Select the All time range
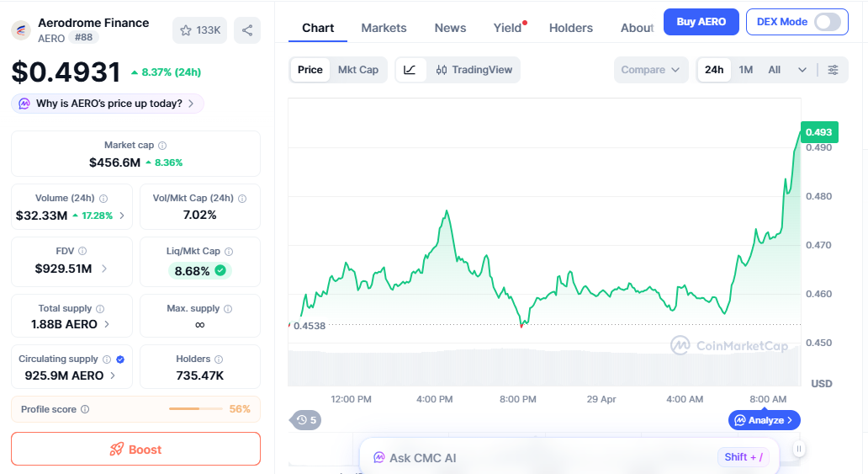This screenshot has height=474, width=868. coord(774,70)
